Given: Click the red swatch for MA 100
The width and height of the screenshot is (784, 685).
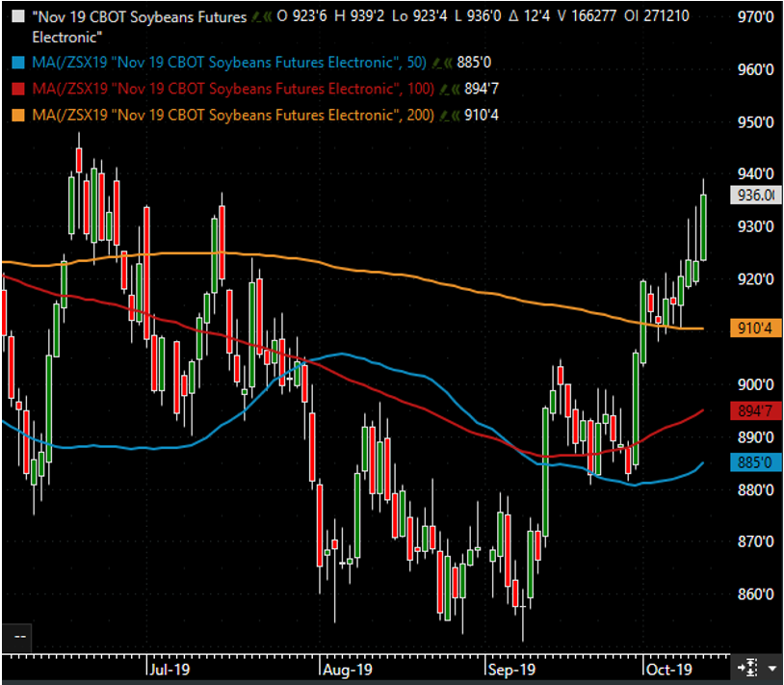Looking at the screenshot, I should [x=18, y=89].
